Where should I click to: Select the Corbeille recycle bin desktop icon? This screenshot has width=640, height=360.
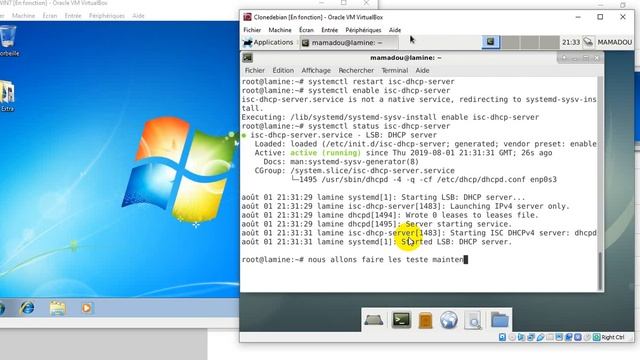[8, 41]
